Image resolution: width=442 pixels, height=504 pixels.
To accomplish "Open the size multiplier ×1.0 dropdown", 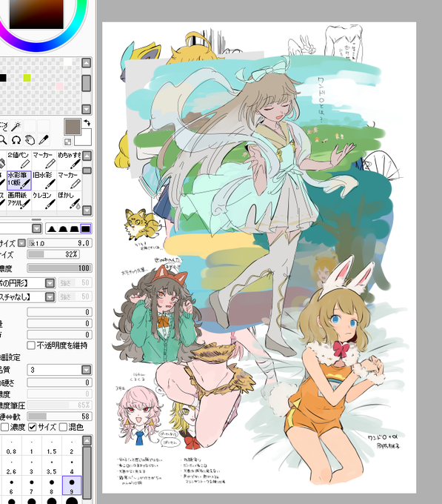I will 21,243.
